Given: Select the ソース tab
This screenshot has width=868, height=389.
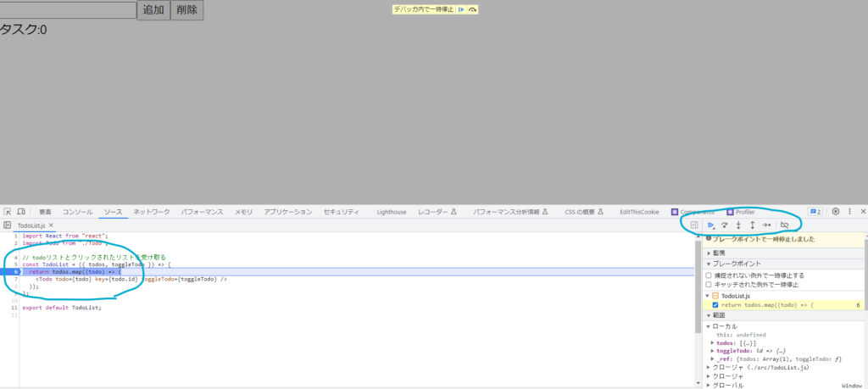Looking at the screenshot, I should (x=114, y=212).
